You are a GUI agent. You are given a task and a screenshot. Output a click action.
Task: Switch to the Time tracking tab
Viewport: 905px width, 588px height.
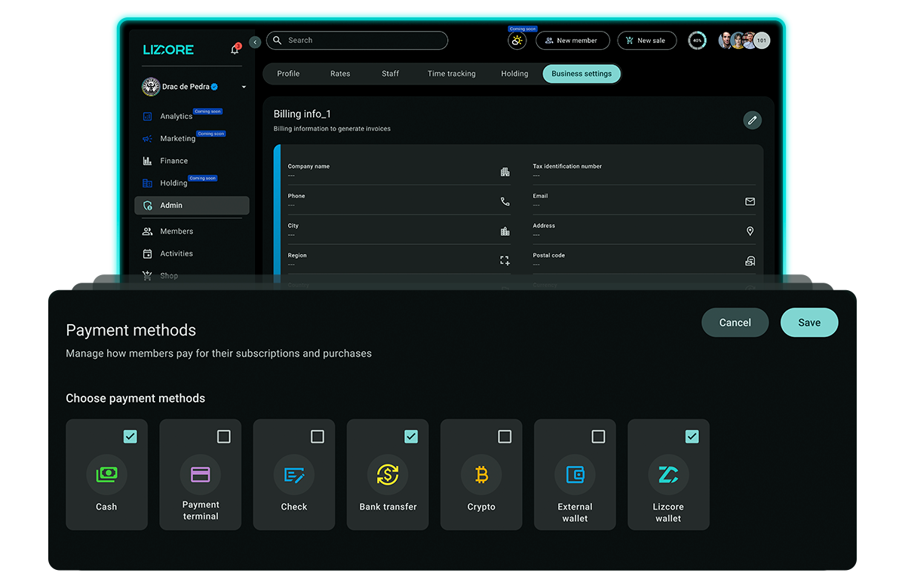tap(451, 74)
